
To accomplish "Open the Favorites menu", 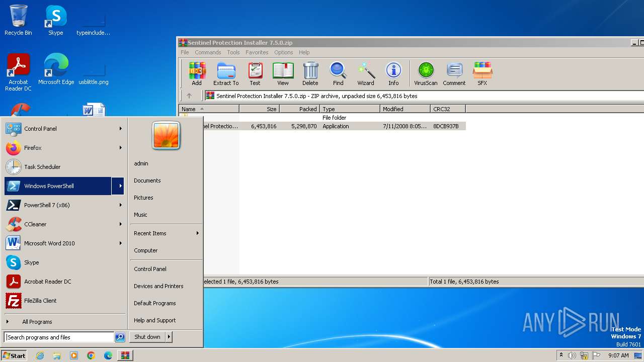I will coord(257,52).
